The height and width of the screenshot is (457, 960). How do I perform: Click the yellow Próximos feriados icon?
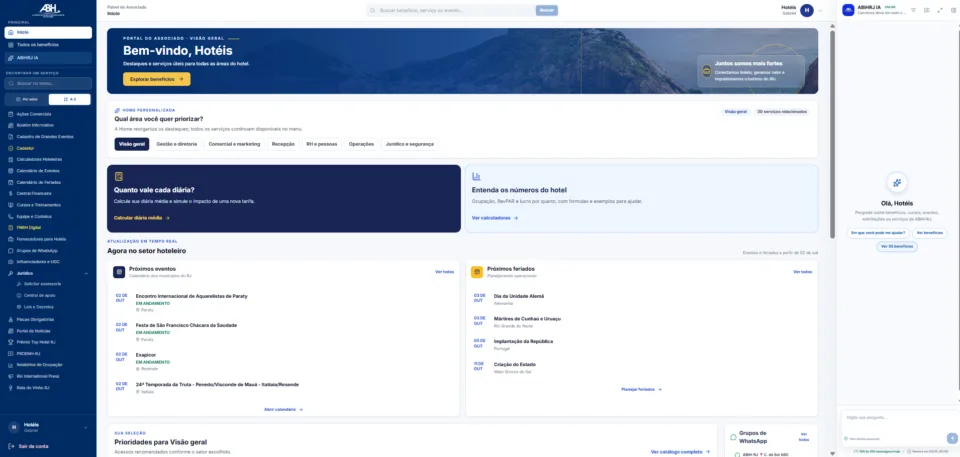coord(477,272)
